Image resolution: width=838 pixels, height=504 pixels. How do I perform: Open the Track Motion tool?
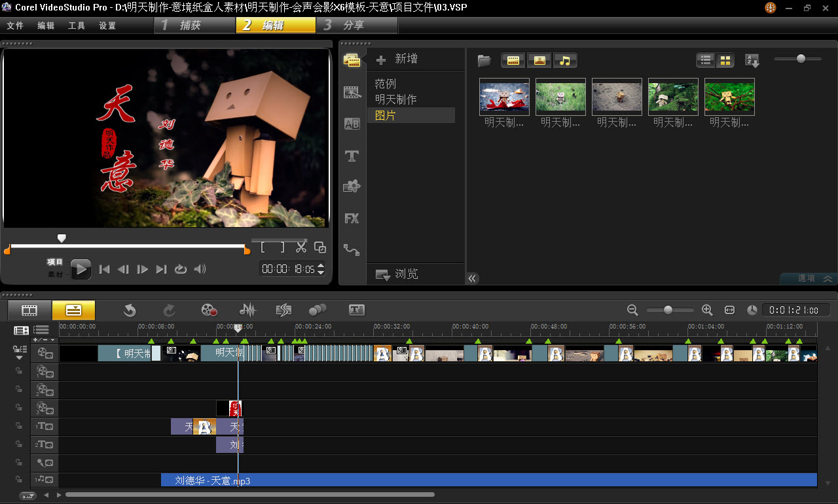point(318,310)
